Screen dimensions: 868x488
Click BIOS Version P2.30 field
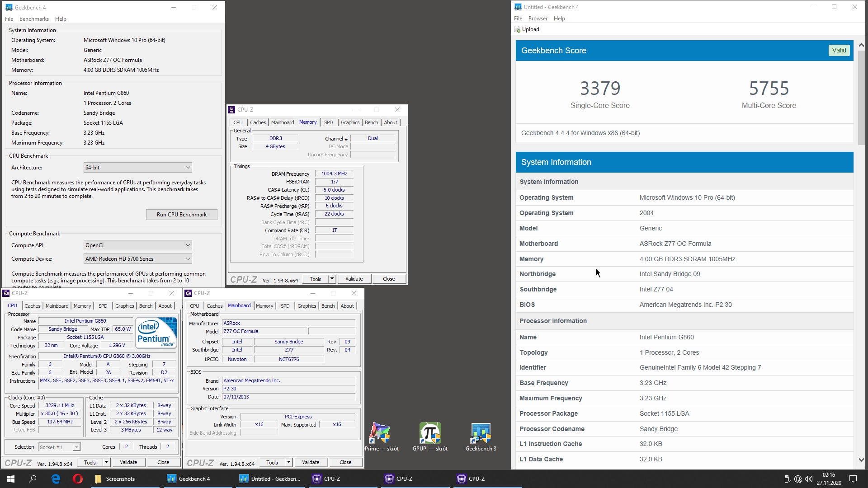[289, 389]
